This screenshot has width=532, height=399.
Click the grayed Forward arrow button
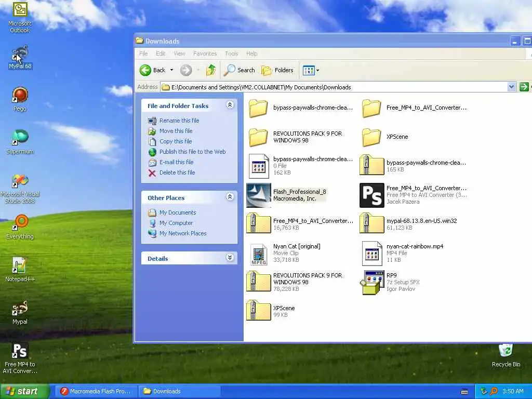coord(185,70)
